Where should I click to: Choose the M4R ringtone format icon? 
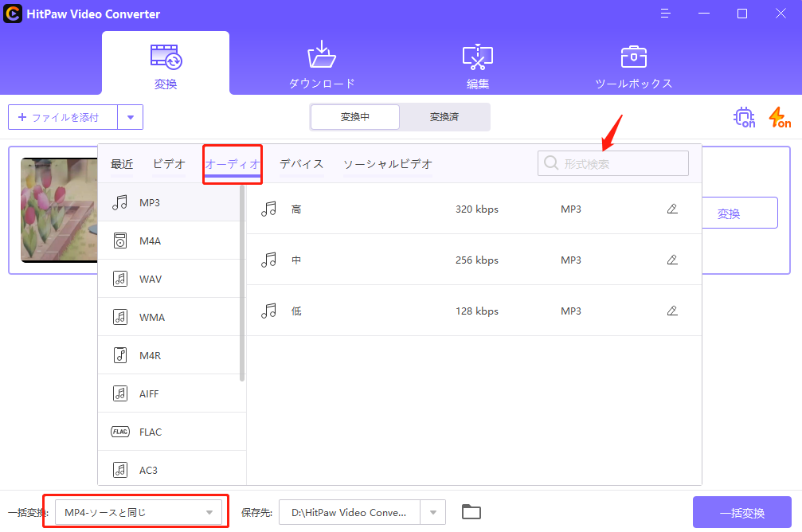tap(119, 355)
